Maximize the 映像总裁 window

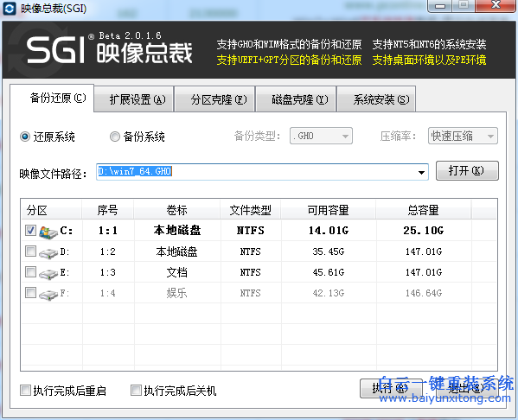(x=464, y=5)
